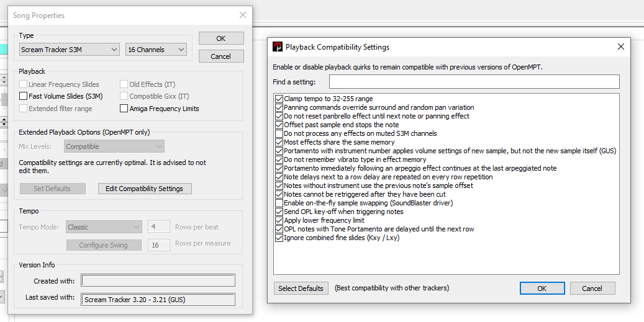Open the Scream Tracker S3M type dropdown
Viewport: 644px width, 322px height.
69,50
